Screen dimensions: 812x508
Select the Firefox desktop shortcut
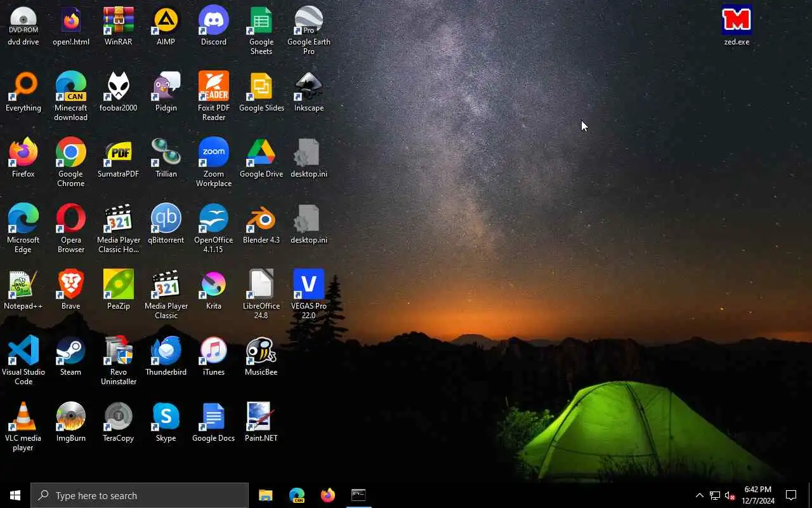pyautogui.click(x=23, y=158)
